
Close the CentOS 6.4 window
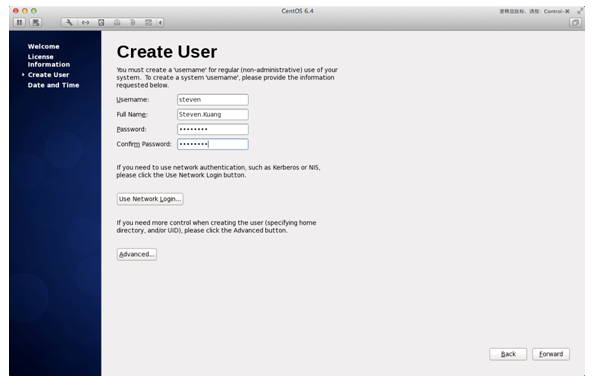(16, 11)
